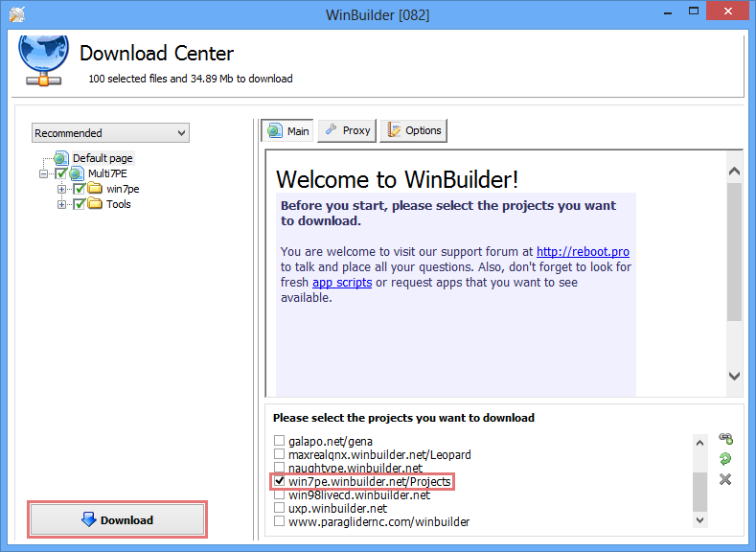
Task: Check the galapo.net/gena project
Action: tap(279, 441)
